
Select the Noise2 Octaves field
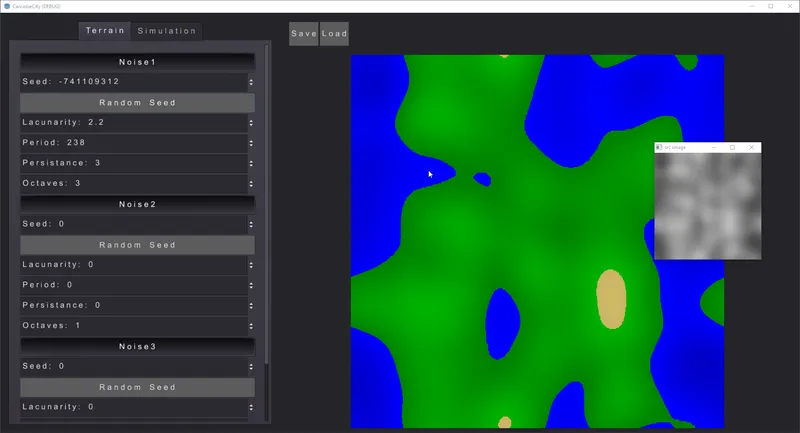(x=134, y=325)
